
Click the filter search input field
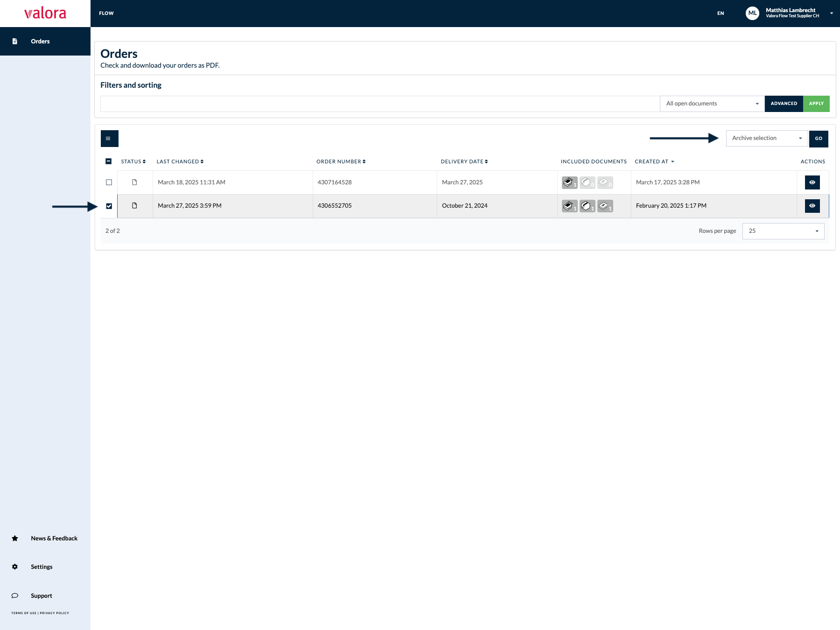pos(380,104)
